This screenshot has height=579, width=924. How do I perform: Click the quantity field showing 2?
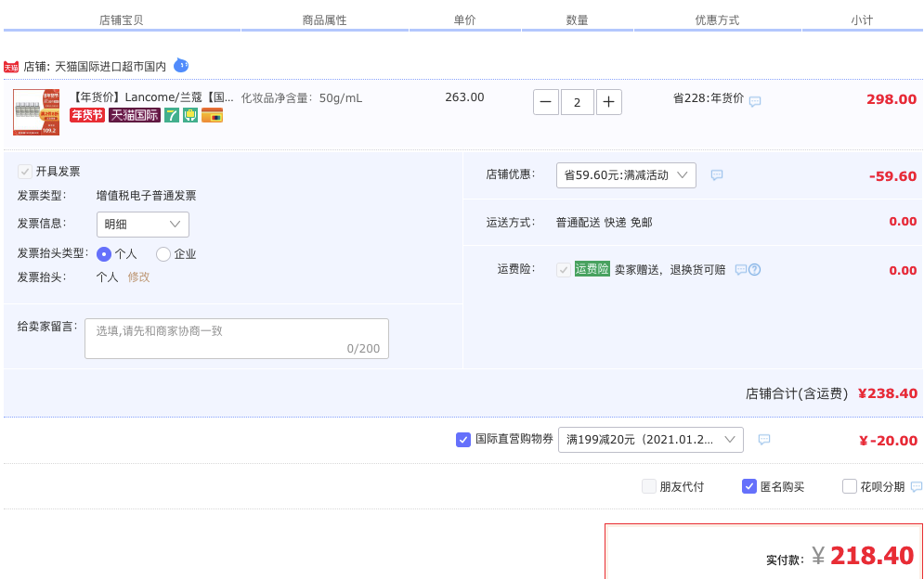click(578, 102)
